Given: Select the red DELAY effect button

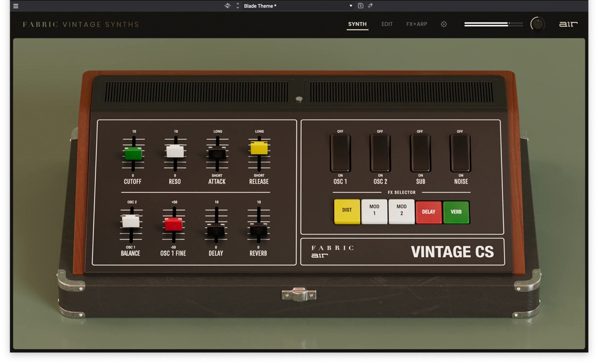Looking at the screenshot, I should pyautogui.click(x=429, y=211).
